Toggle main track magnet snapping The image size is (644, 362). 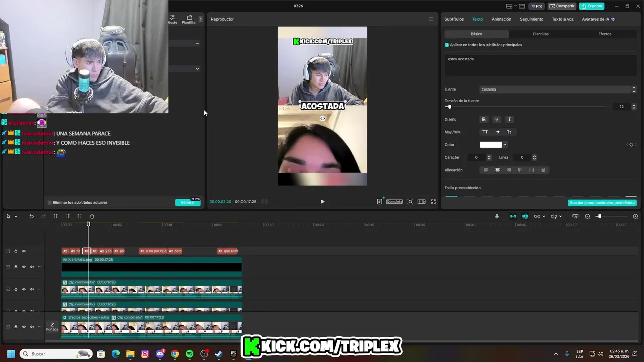[513, 216]
